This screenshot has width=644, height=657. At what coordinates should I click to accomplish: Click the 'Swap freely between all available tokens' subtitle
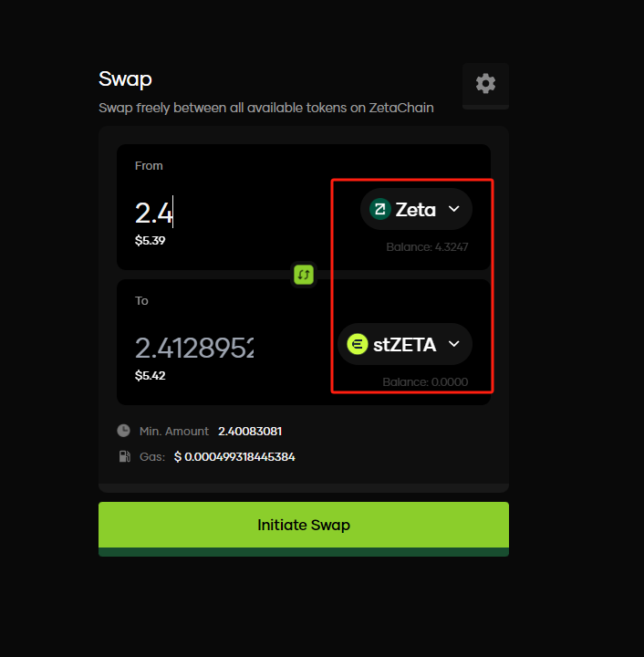[x=265, y=108]
